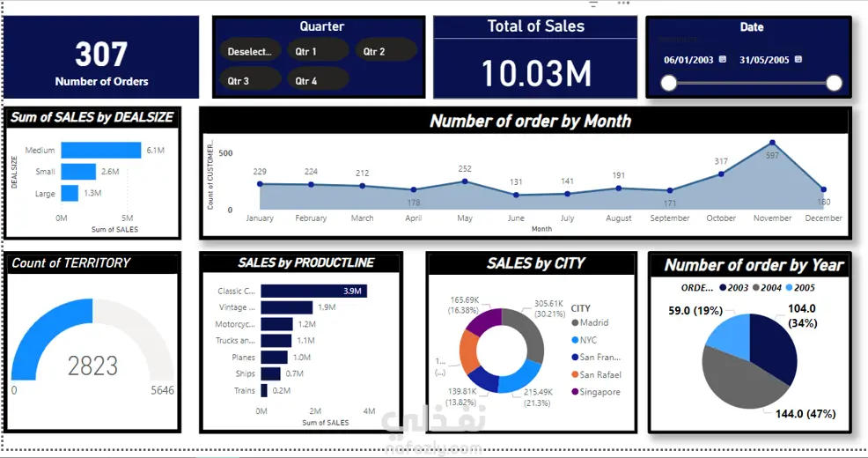Click the November data point at 597
Image resolution: width=868 pixels, height=458 pixels.
pos(772,143)
